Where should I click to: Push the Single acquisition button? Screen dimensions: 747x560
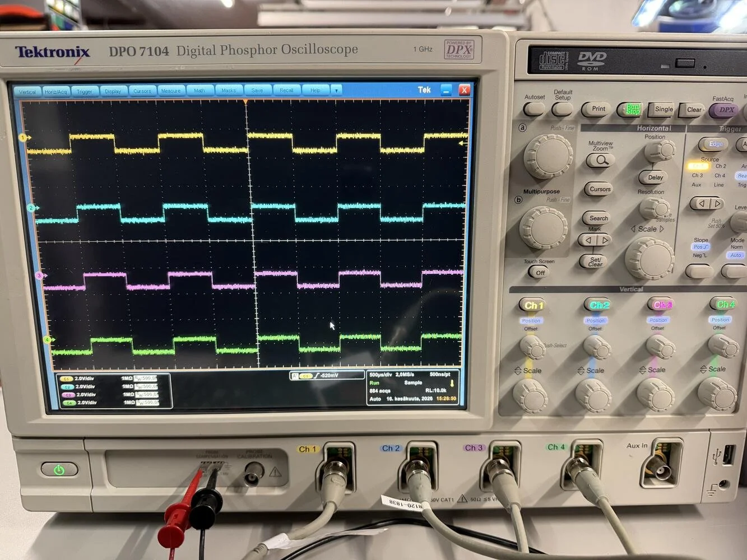click(x=662, y=110)
